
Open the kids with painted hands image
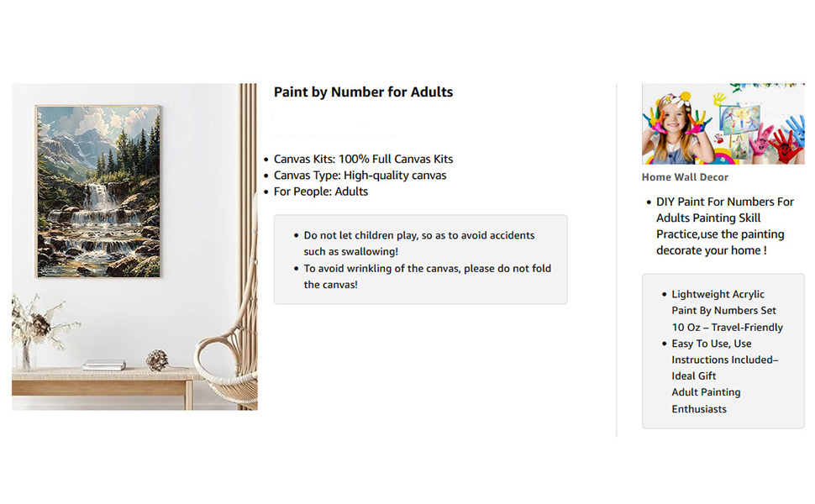(723, 123)
